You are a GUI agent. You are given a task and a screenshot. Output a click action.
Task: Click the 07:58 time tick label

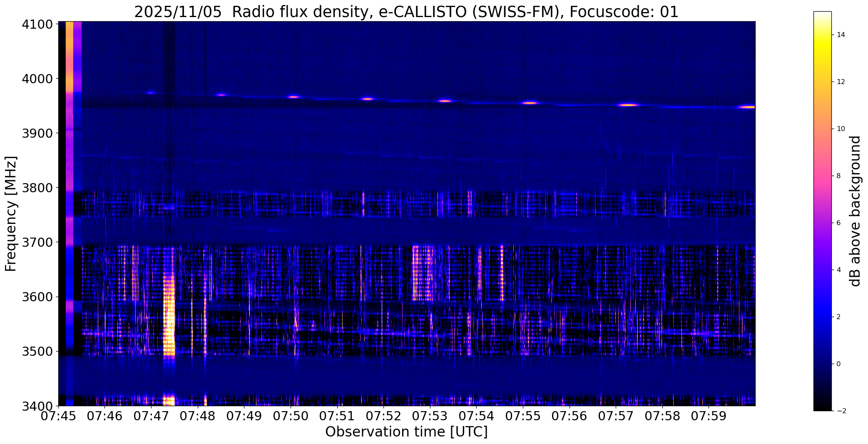click(662, 416)
